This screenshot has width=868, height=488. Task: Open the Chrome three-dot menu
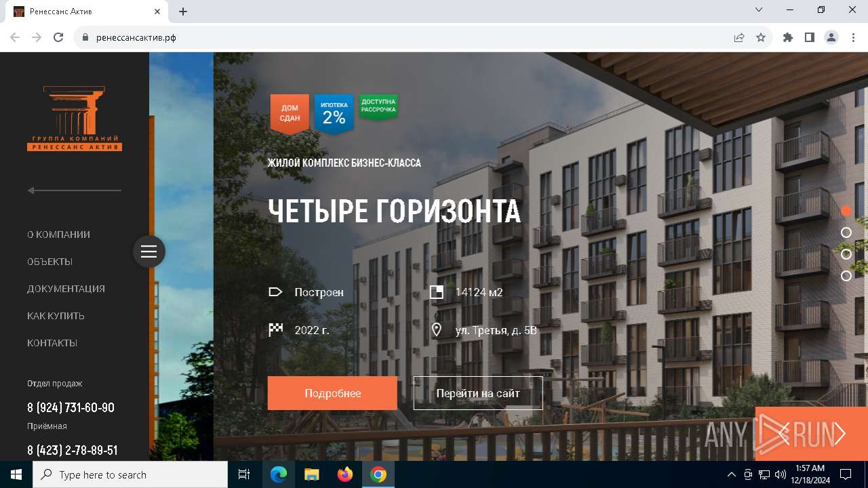(853, 37)
